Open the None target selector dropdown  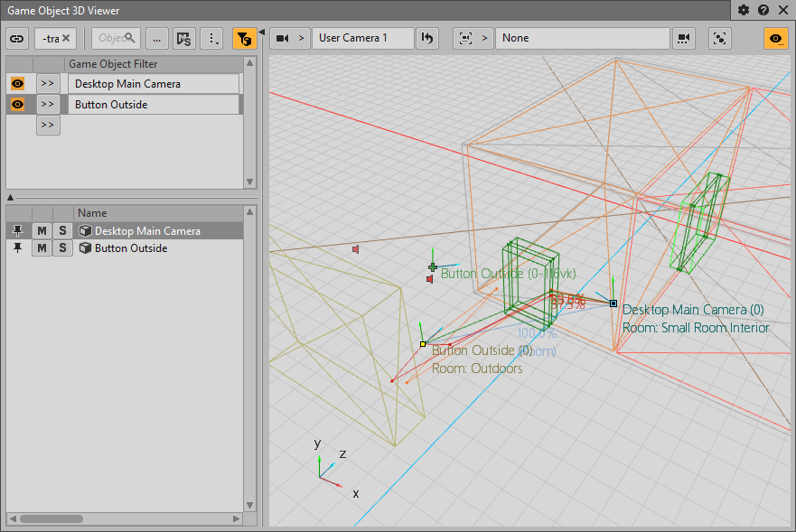point(582,38)
